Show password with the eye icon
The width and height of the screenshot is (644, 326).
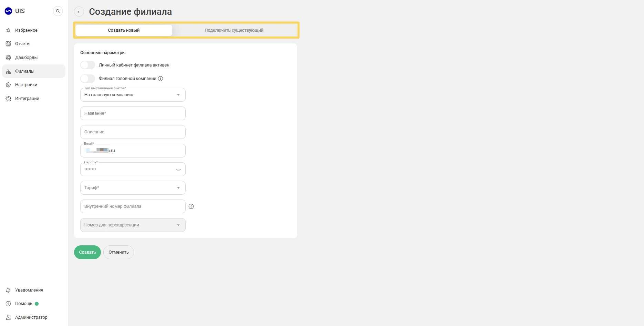[x=178, y=169]
